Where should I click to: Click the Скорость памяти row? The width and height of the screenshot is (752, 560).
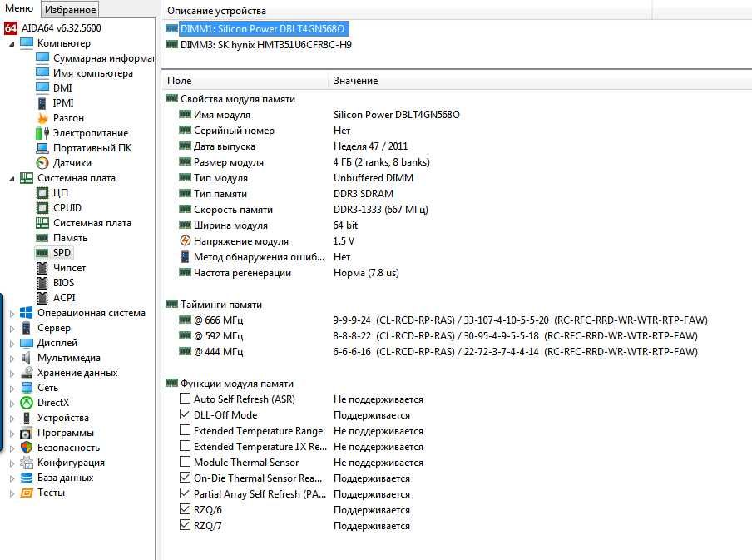tap(303, 209)
